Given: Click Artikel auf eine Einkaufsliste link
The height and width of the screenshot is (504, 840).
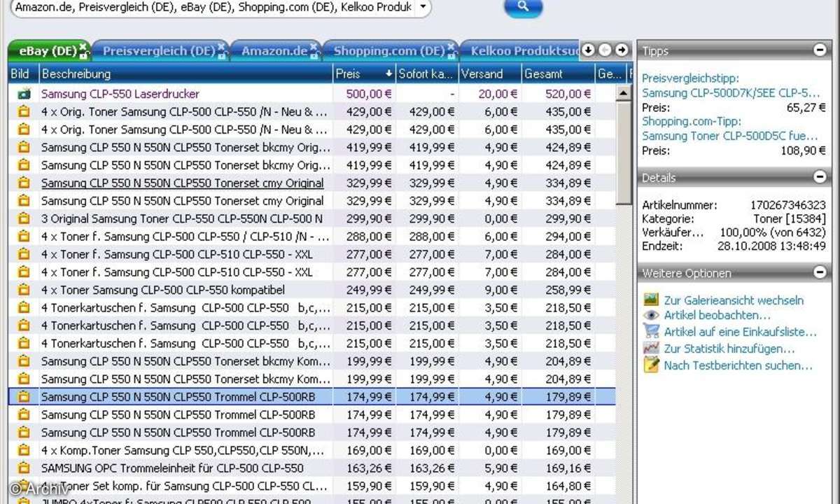Looking at the screenshot, I should [x=740, y=332].
